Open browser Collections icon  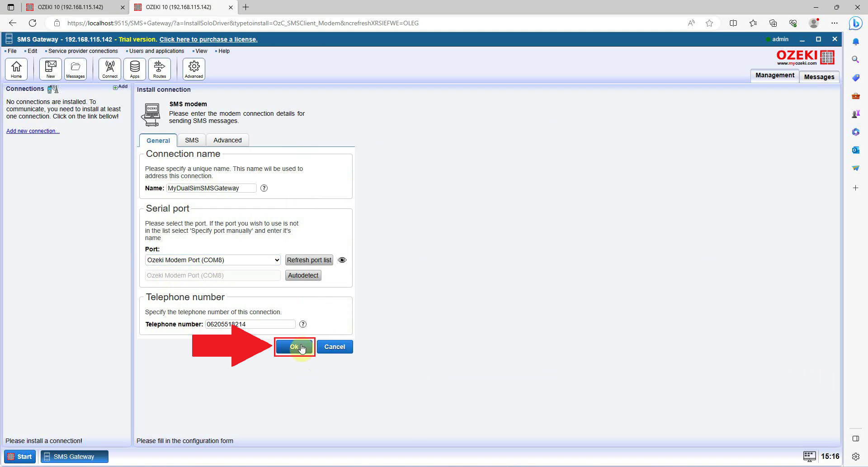tap(773, 23)
